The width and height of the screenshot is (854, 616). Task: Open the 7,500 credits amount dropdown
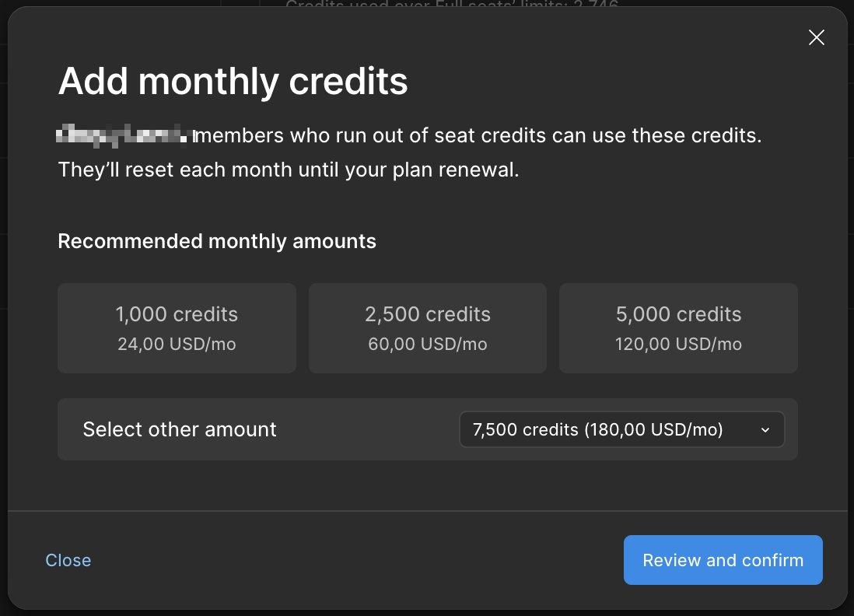pyautogui.click(x=622, y=429)
